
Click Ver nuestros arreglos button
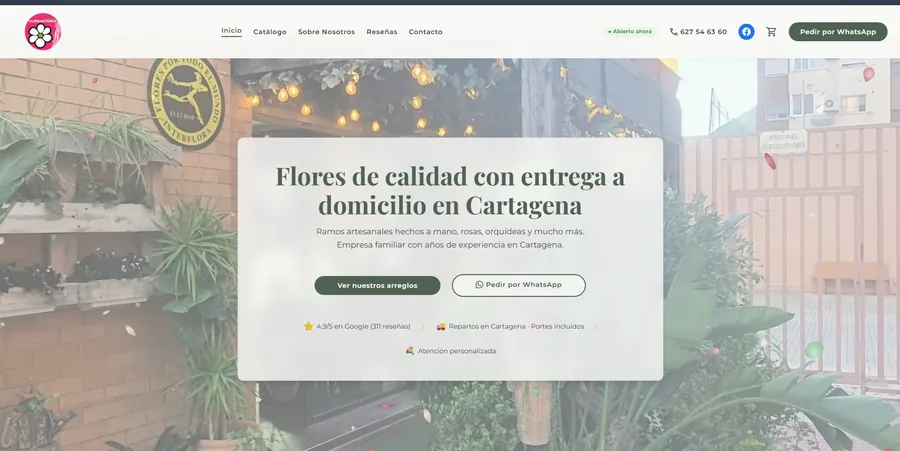pyautogui.click(x=377, y=285)
